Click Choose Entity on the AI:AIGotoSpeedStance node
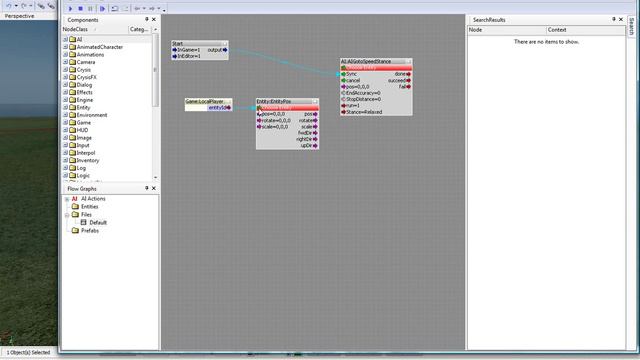The width and height of the screenshot is (640, 360). point(377,68)
